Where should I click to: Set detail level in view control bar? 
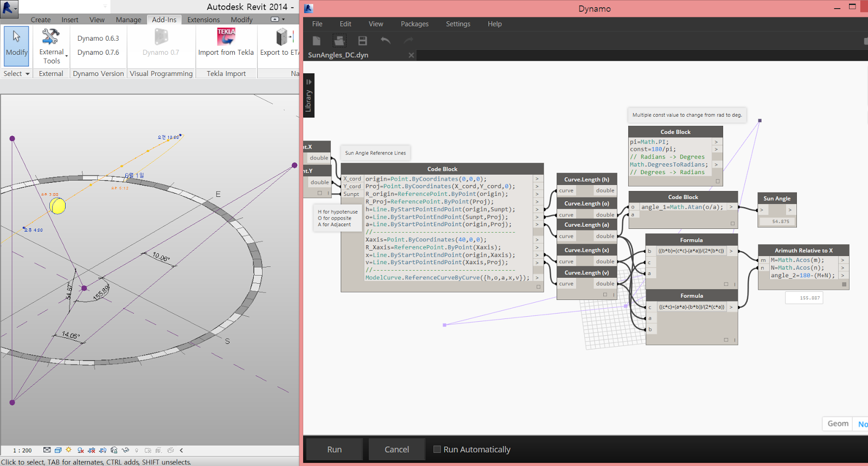coord(47,450)
